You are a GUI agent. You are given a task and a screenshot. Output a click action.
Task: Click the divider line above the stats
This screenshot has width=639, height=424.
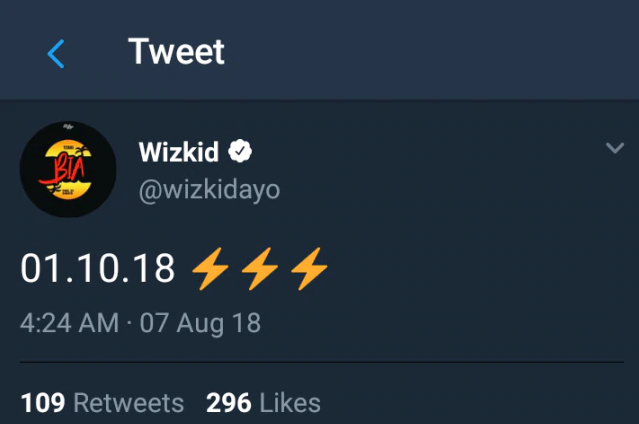coord(320,362)
